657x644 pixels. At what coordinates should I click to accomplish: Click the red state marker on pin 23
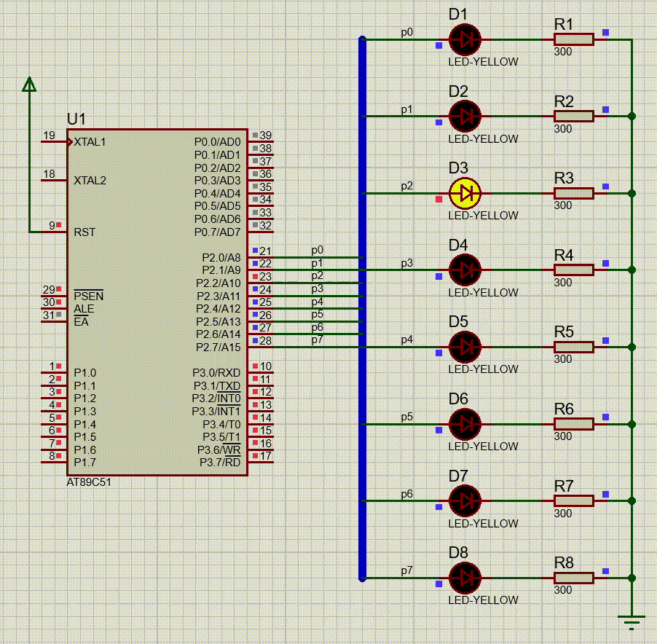coord(255,277)
